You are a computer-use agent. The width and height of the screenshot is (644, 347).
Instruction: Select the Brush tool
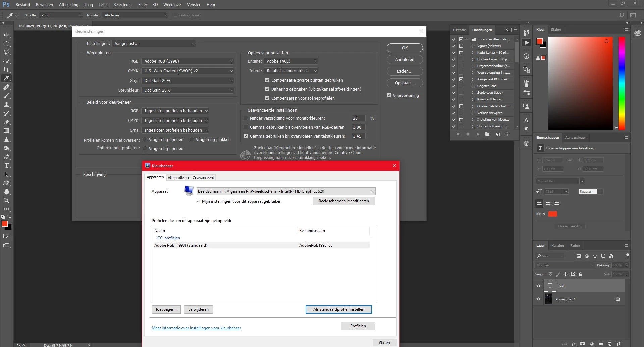click(x=6, y=96)
